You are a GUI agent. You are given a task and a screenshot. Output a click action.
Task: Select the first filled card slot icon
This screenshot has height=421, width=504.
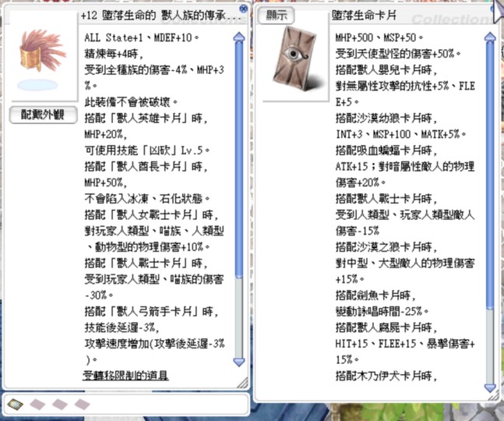18,403
